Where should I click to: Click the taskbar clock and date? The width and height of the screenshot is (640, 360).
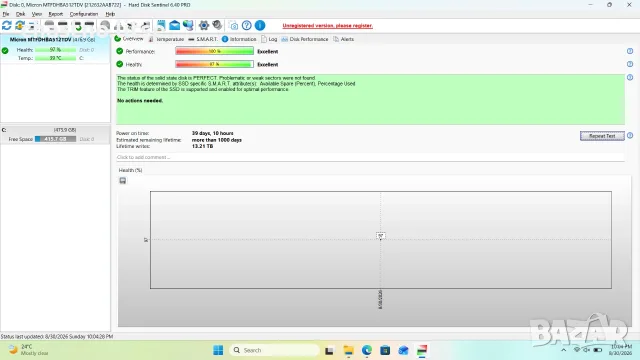[x=621, y=350]
